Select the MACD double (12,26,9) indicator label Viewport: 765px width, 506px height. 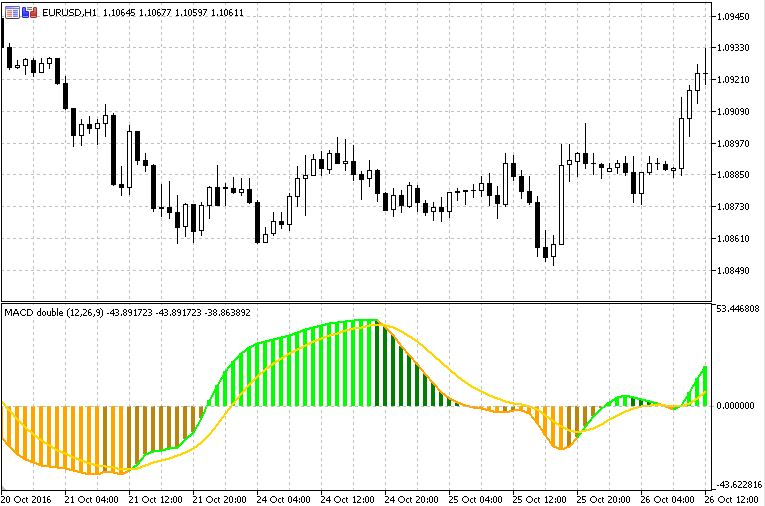(x=53, y=313)
